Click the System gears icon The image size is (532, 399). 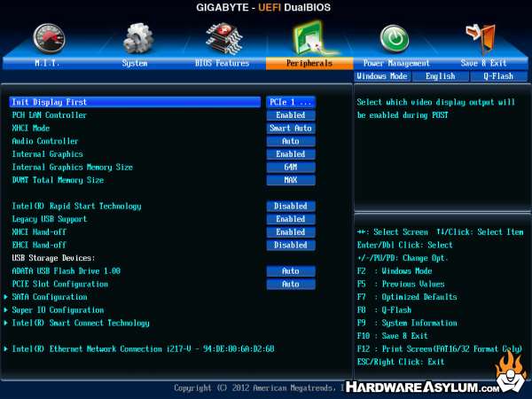click(137, 38)
